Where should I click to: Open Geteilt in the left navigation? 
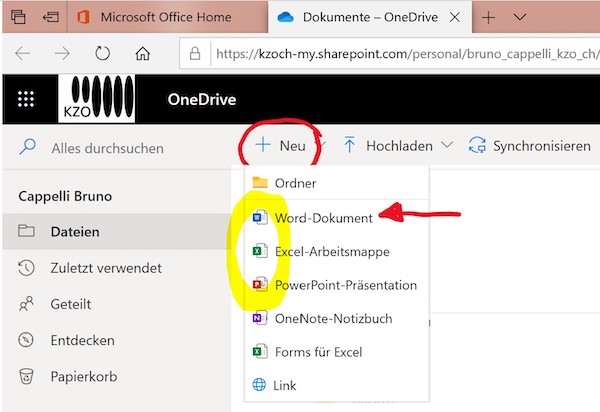70,304
